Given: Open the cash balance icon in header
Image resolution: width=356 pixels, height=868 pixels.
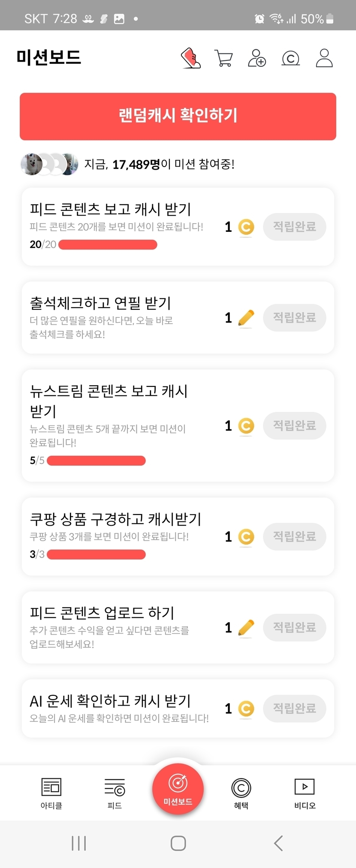Looking at the screenshot, I should coord(290,58).
